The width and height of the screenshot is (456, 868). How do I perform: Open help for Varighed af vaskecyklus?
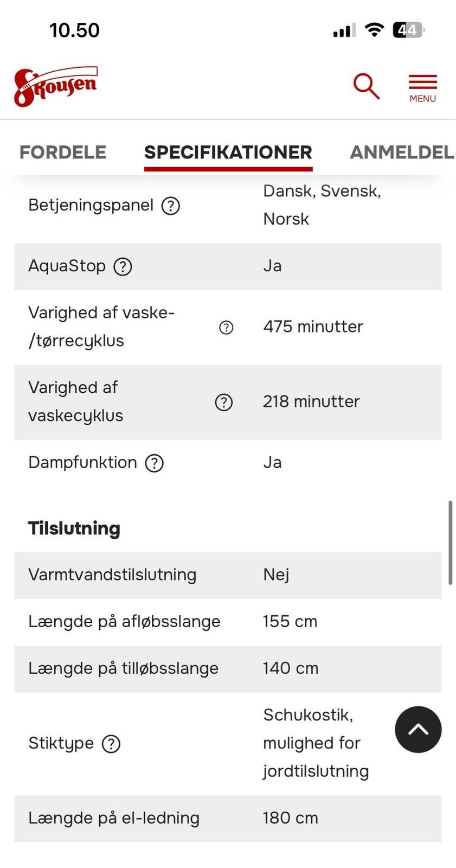[x=224, y=403]
